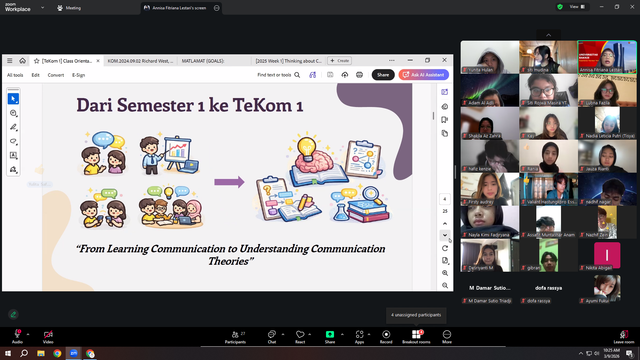Switch to the 2025 Week 1 Thinking about C tab

coord(289,61)
